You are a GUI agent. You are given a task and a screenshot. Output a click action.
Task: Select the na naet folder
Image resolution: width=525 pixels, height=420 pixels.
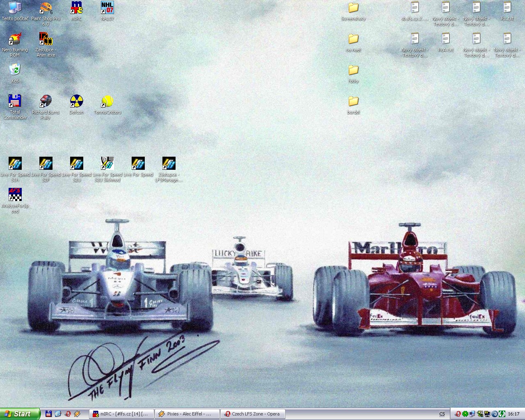pos(354,42)
